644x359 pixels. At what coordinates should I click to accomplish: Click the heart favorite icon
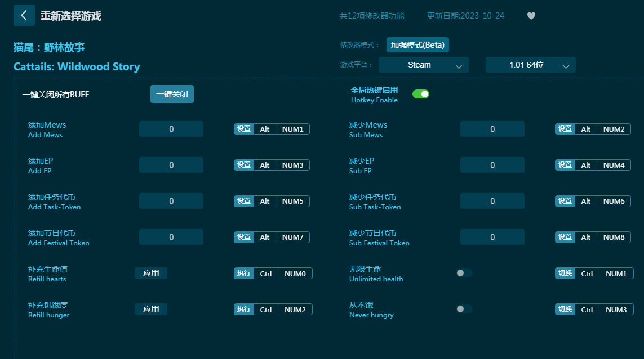point(531,16)
